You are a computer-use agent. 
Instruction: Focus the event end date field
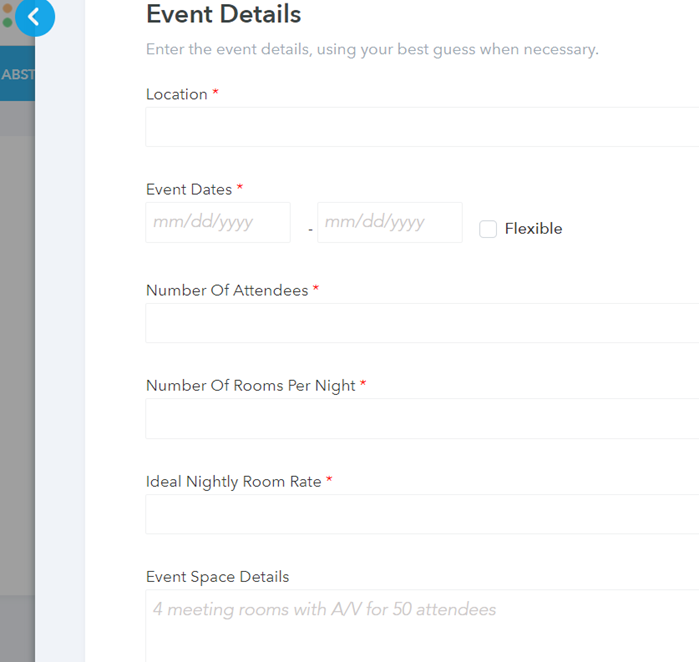(x=390, y=222)
